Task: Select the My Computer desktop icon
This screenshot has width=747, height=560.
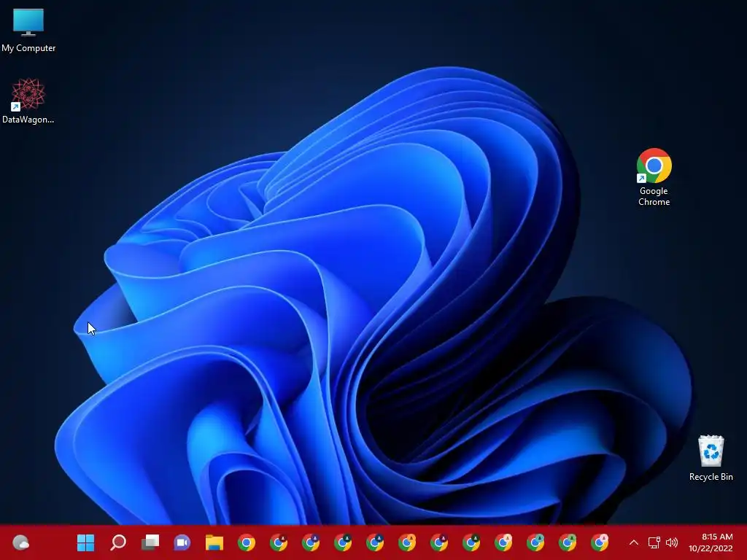Action: pyautogui.click(x=28, y=31)
